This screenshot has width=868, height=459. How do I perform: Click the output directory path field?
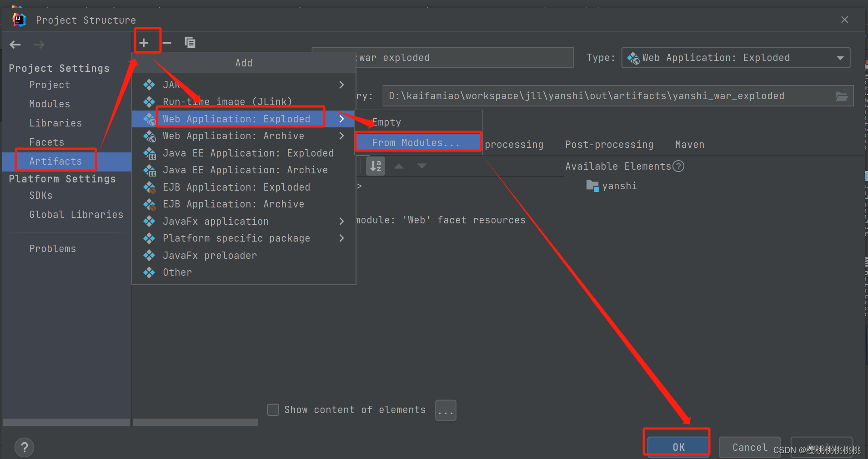point(618,96)
